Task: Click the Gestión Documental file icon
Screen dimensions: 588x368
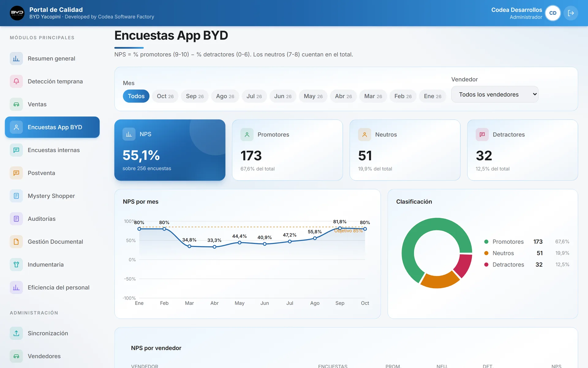Action: click(x=16, y=242)
